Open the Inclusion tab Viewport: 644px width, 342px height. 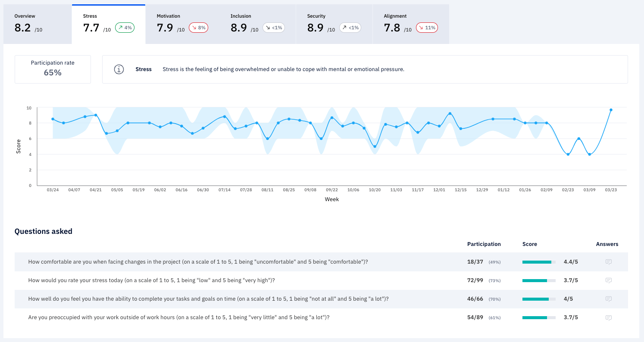click(x=257, y=24)
